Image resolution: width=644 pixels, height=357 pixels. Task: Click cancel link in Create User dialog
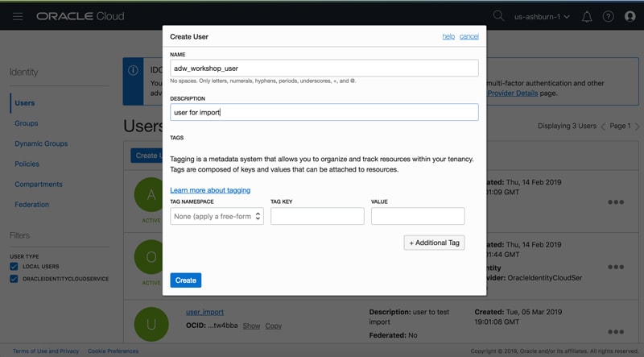[x=469, y=36]
